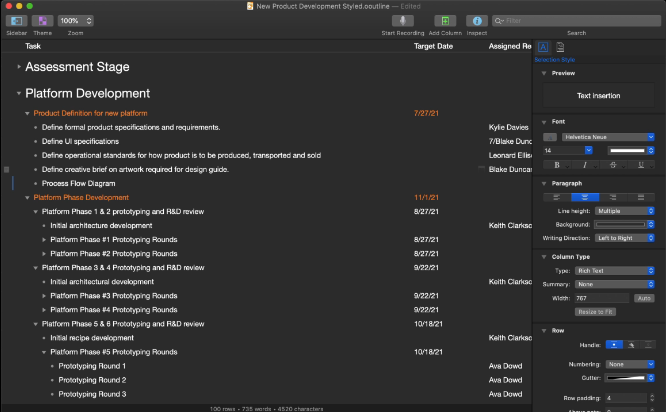This screenshot has width=666, height=412.
Task: Toggle Italic text formatting
Action: [x=585, y=165]
